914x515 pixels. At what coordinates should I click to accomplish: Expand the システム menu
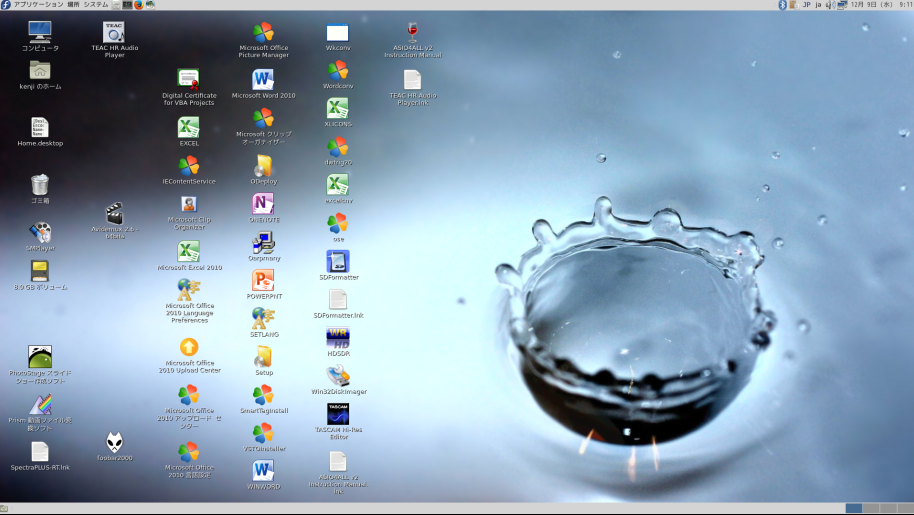point(95,5)
